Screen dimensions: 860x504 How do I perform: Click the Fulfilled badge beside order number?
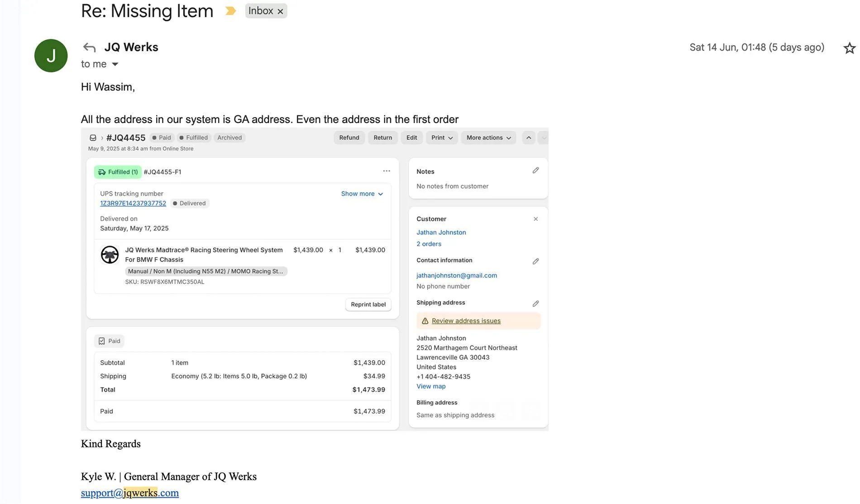194,138
